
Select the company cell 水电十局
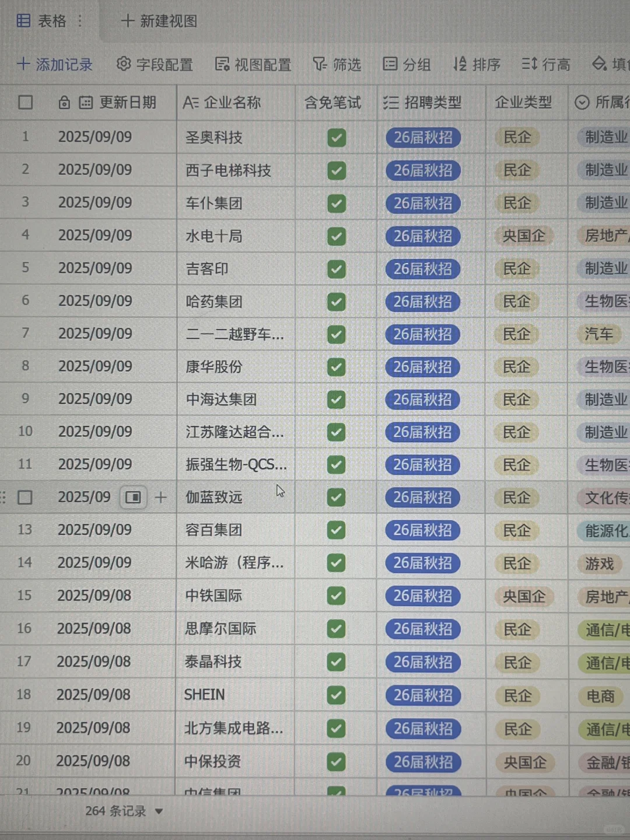pyautogui.click(x=236, y=236)
